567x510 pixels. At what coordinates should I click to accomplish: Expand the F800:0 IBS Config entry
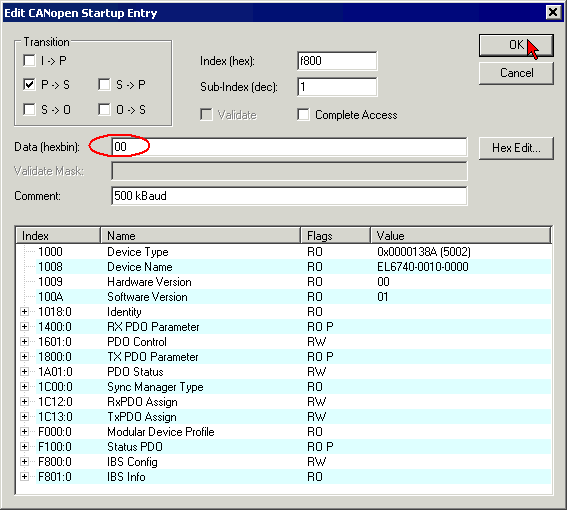tap(24, 462)
